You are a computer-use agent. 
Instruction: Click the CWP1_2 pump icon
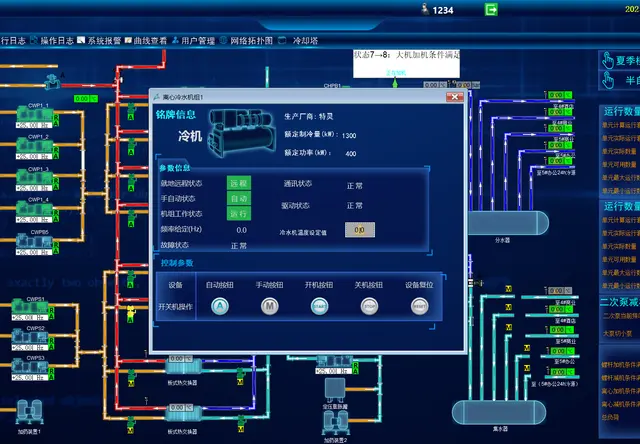pos(35,145)
